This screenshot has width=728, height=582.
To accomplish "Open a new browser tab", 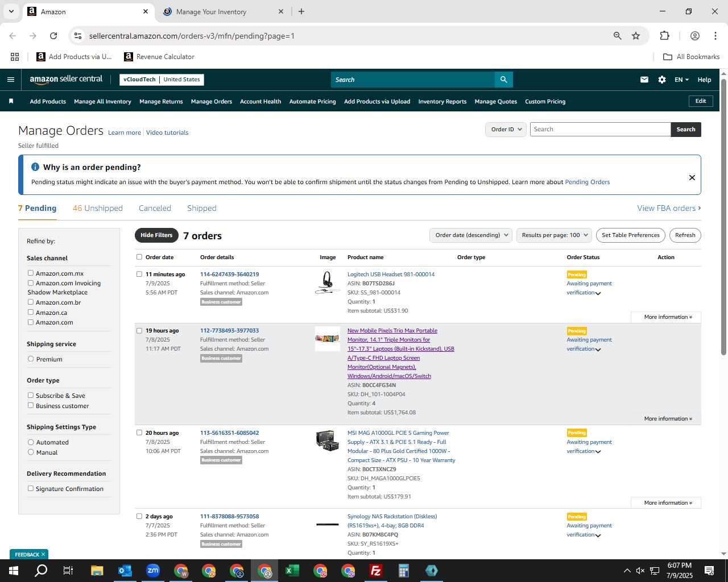I will pos(301,11).
